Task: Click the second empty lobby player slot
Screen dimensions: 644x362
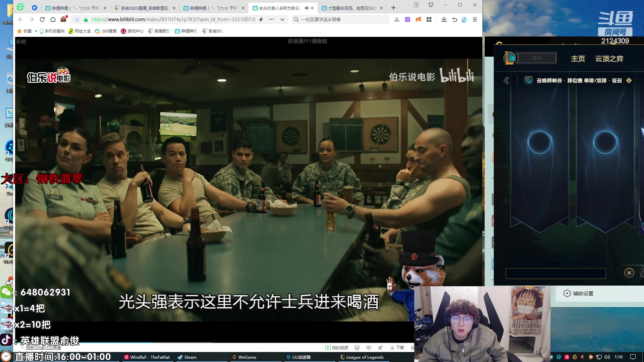Action: 605,142
